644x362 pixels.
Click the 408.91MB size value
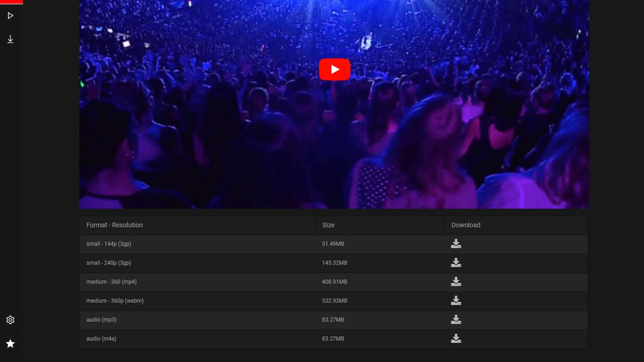[335, 282]
